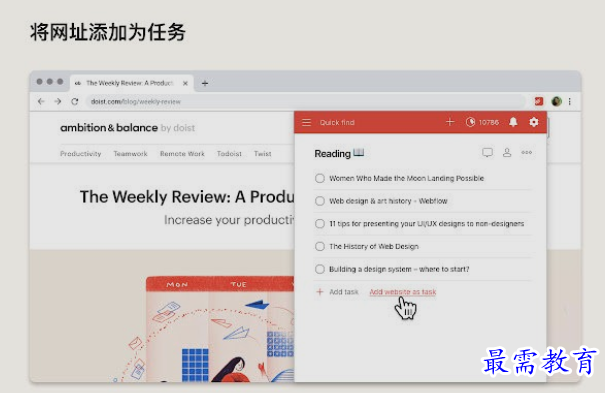This screenshot has width=605, height=393.
Task: Open project comments icon next to Reading
Action: (487, 152)
